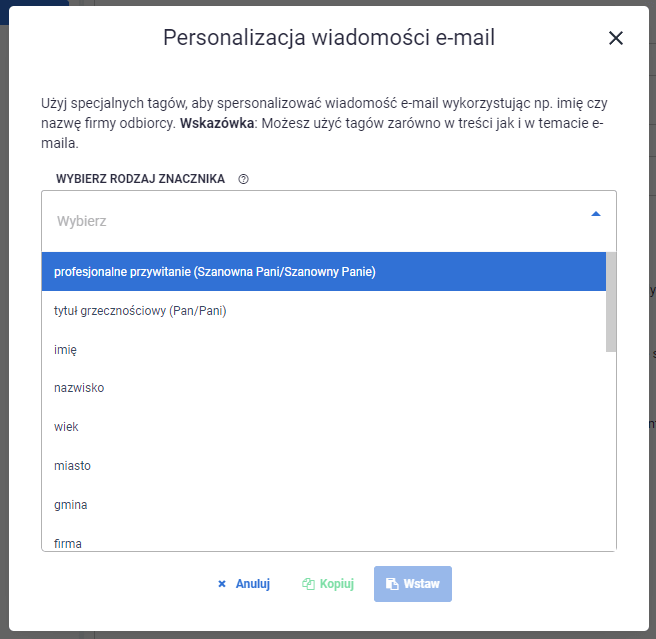Click the WYBIERZ RODZAJ ZNACZNIKA label
Screen dimensions: 656x639
(x=140, y=179)
